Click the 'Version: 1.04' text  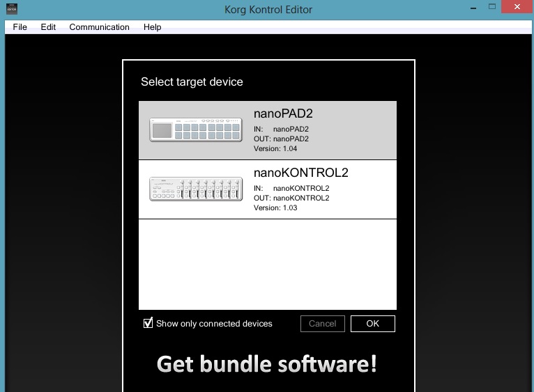275,149
